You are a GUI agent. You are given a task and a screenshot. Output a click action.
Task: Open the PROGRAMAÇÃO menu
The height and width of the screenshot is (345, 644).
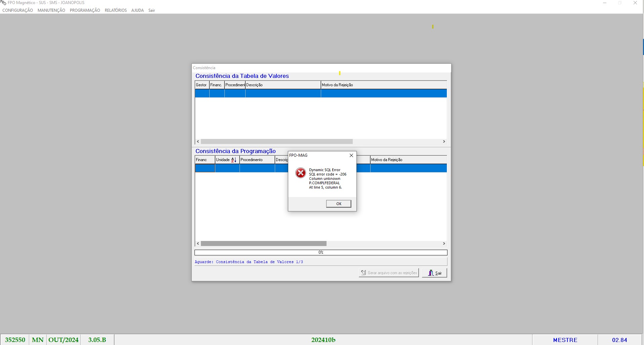(85, 10)
